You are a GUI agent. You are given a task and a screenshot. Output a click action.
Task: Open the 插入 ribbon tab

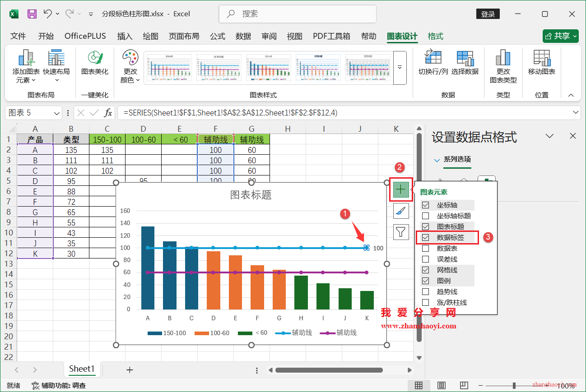click(x=125, y=36)
